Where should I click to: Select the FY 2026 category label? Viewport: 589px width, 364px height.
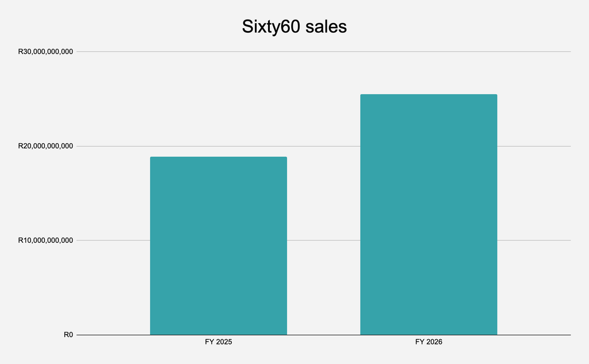429,342
